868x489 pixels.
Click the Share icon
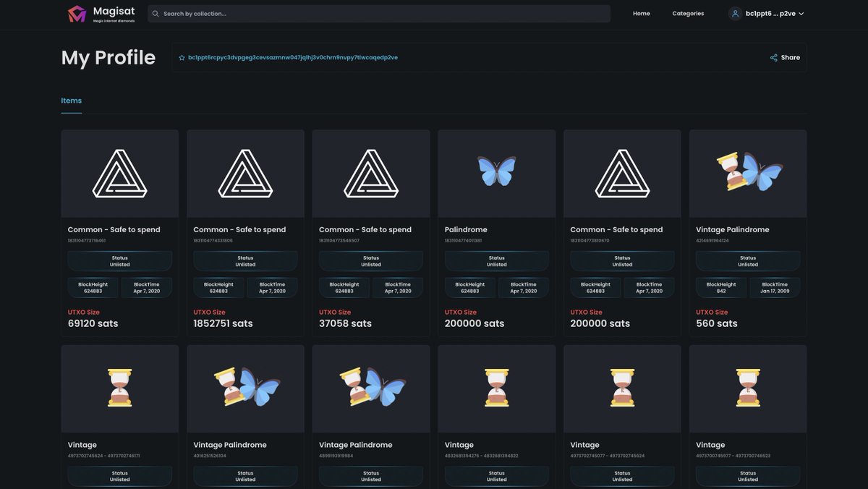(x=774, y=57)
